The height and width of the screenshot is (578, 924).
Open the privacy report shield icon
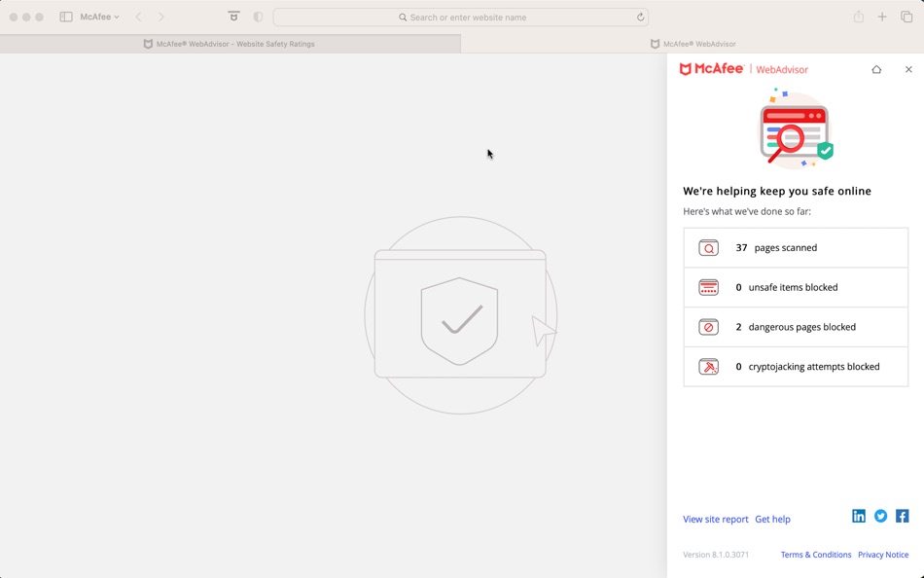pos(258,18)
